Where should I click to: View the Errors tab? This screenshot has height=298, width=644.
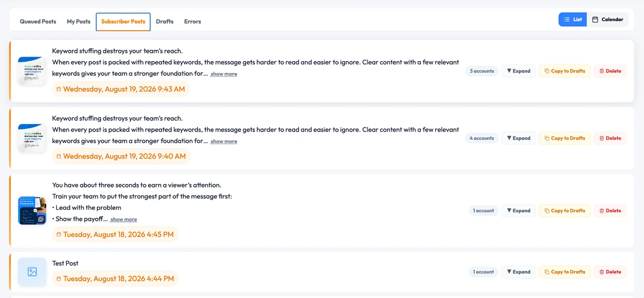pos(192,22)
